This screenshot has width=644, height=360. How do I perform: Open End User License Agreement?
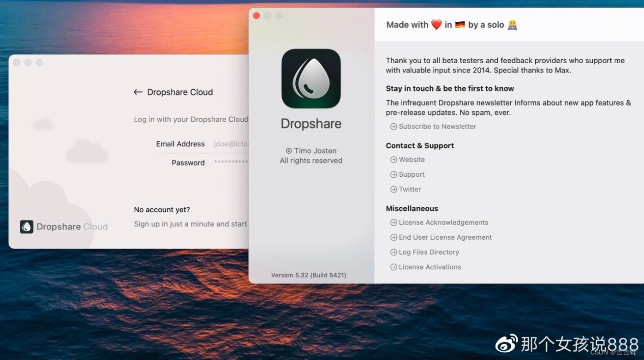445,237
